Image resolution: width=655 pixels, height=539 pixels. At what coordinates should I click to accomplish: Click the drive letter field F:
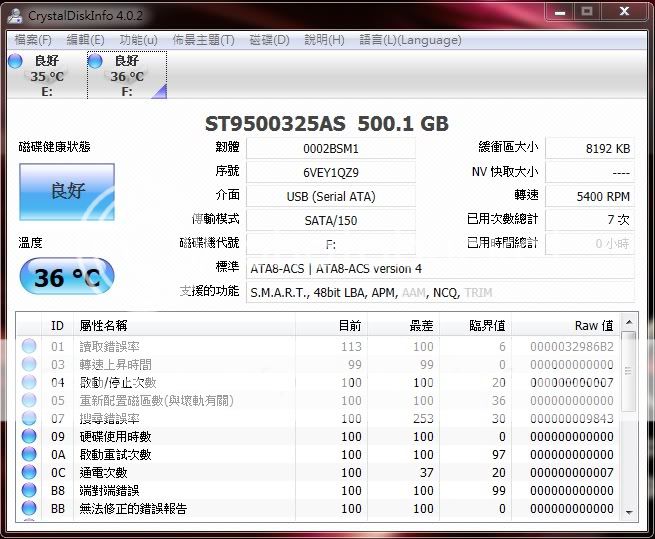point(331,244)
